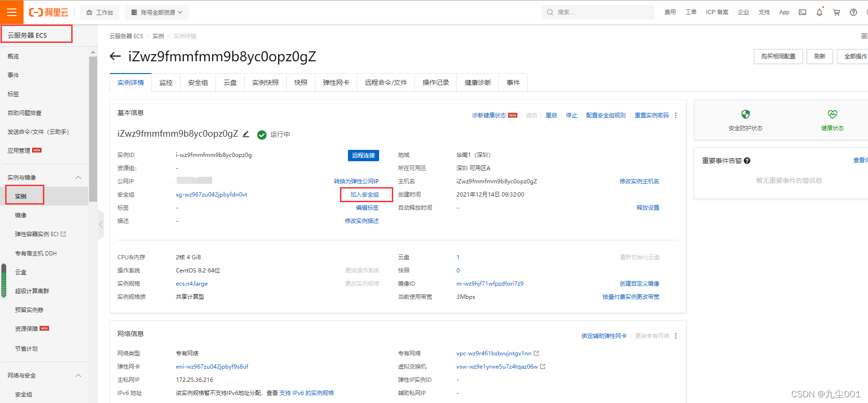Click 购买相同配置 button
This screenshot has height=403, width=868.
[778, 57]
